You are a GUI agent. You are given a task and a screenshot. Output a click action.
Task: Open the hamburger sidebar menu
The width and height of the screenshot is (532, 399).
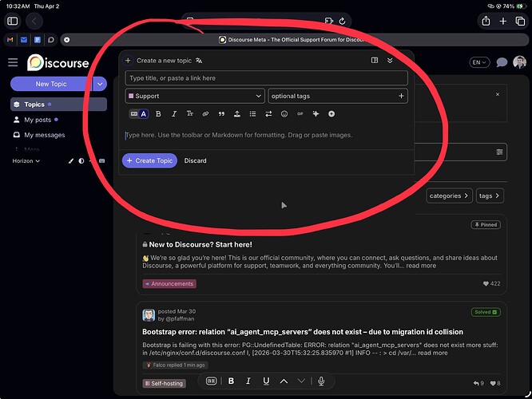point(13,62)
